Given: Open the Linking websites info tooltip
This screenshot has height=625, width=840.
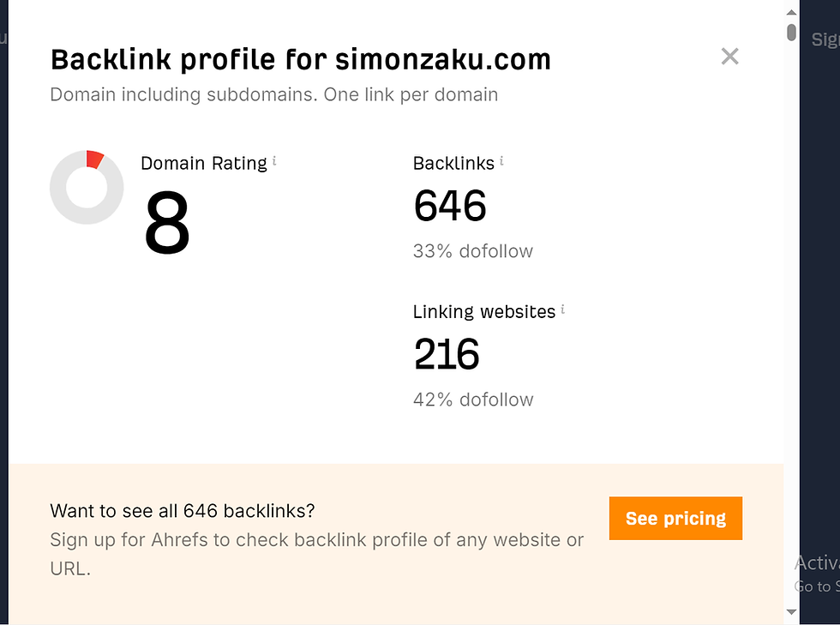Looking at the screenshot, I should [562, 309].
